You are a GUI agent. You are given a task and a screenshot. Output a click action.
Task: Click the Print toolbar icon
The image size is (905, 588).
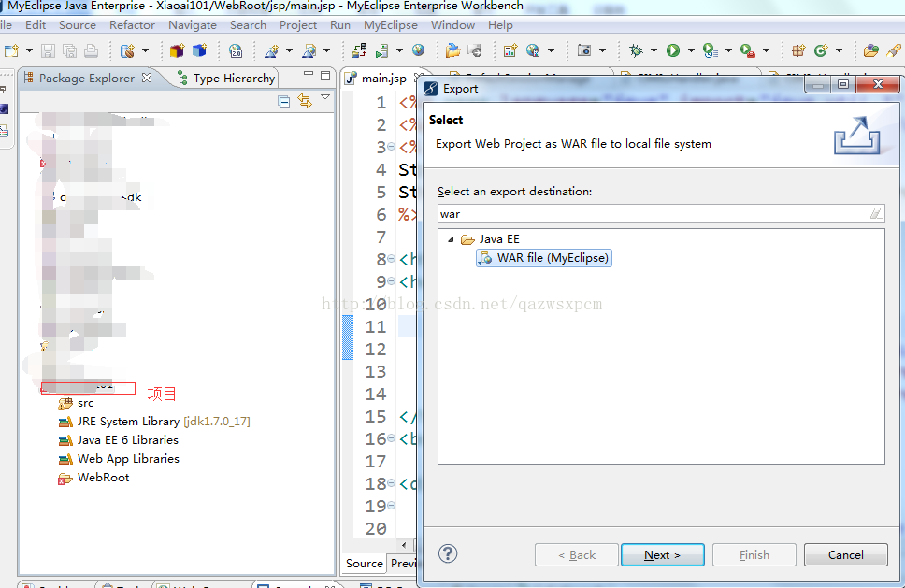click(x=92, y=50)
